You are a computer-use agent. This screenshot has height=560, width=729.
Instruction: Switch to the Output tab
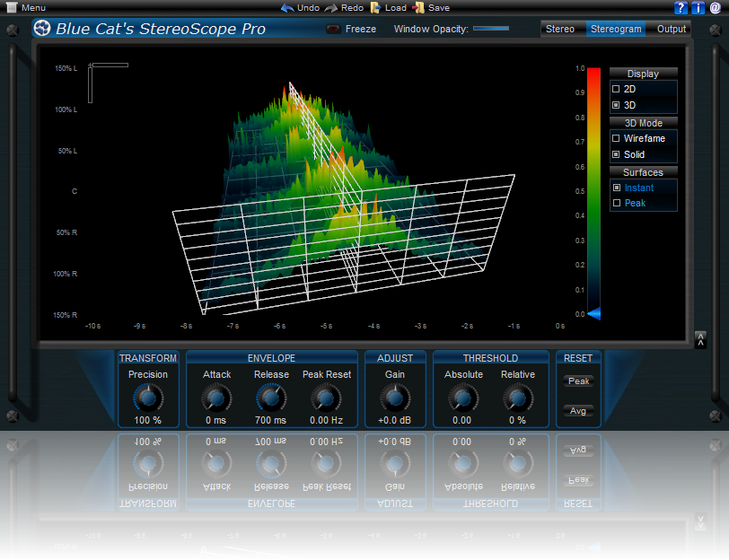pos(671,29)
